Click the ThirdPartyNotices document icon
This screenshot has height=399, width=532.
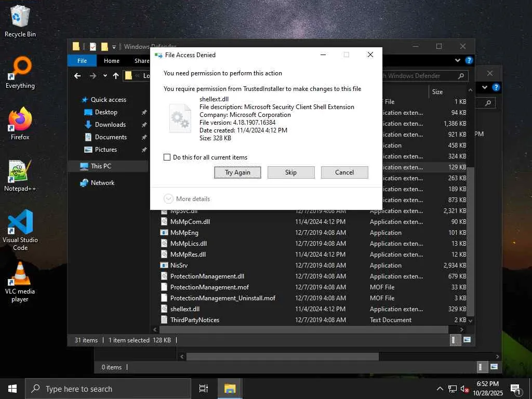click(164, 320)
